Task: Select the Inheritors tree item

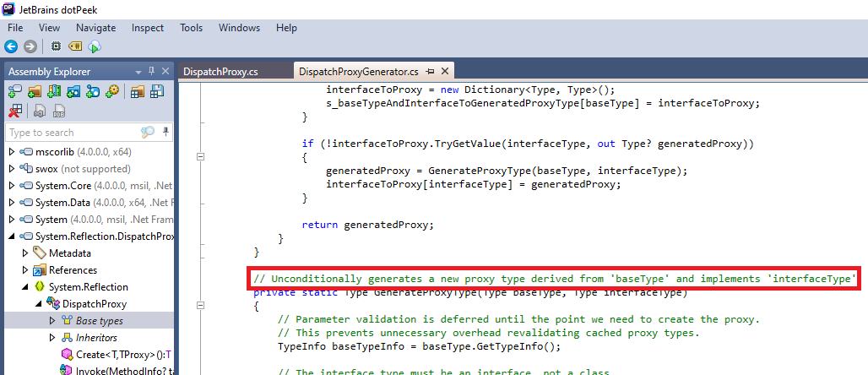Action: point(89,337)
